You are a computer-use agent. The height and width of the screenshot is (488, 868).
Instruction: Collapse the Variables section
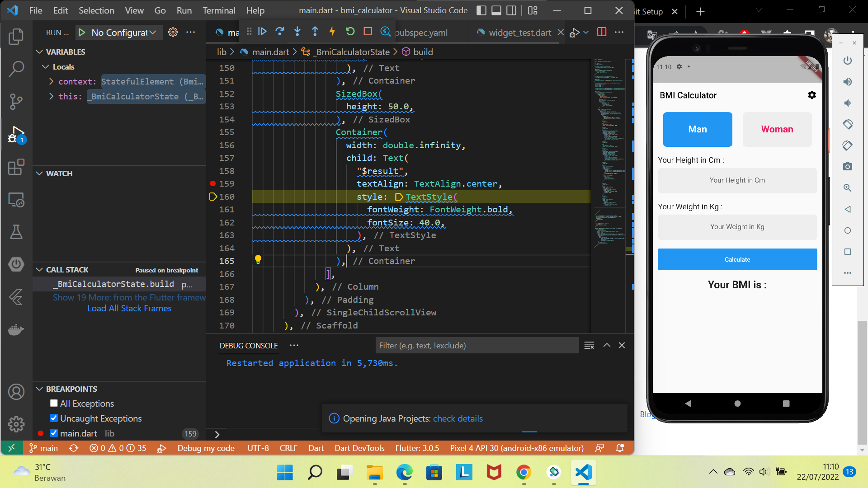39,52
